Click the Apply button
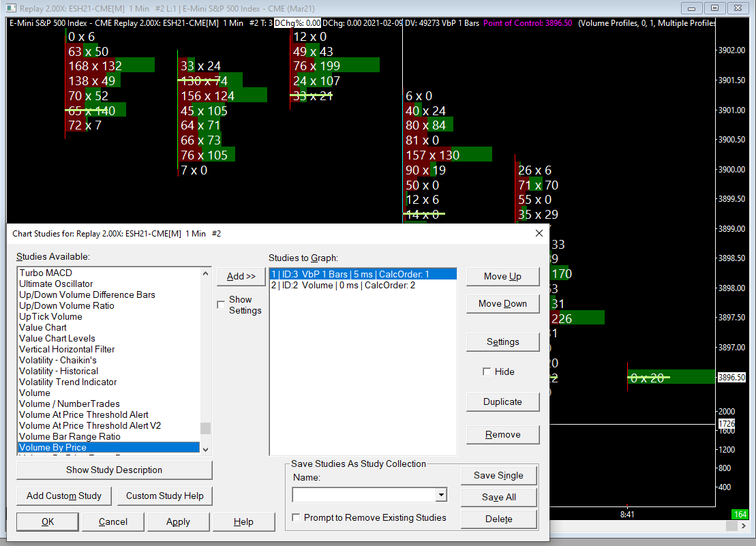Screen dimensions: 756x546 pos(178,522)
